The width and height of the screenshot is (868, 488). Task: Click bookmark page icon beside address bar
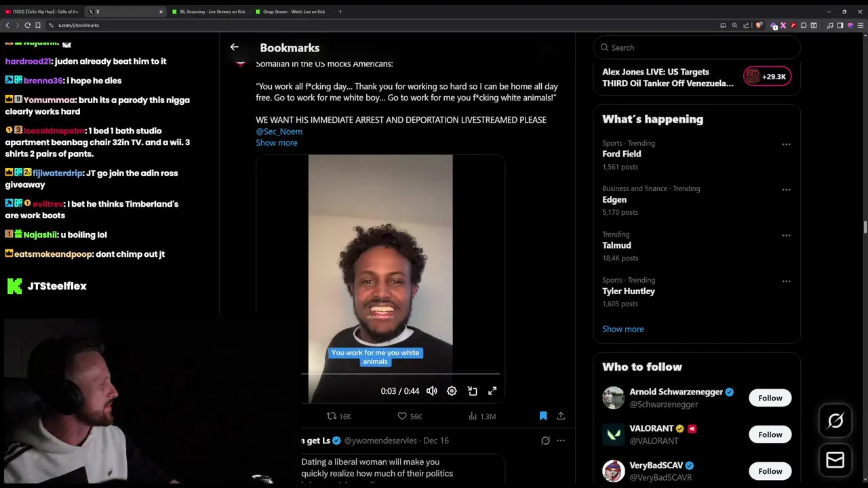point(38,25)
